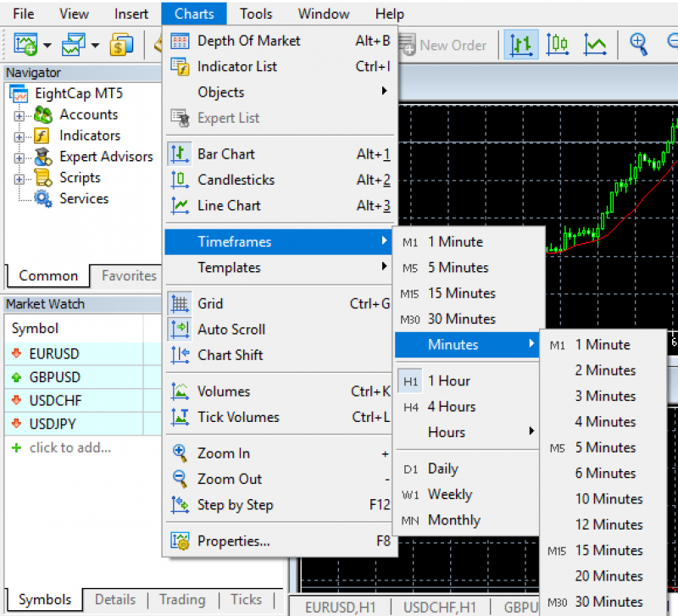The image size is (678, 616).
Task: Open the profiles toolbar icon
Action: 74,45
